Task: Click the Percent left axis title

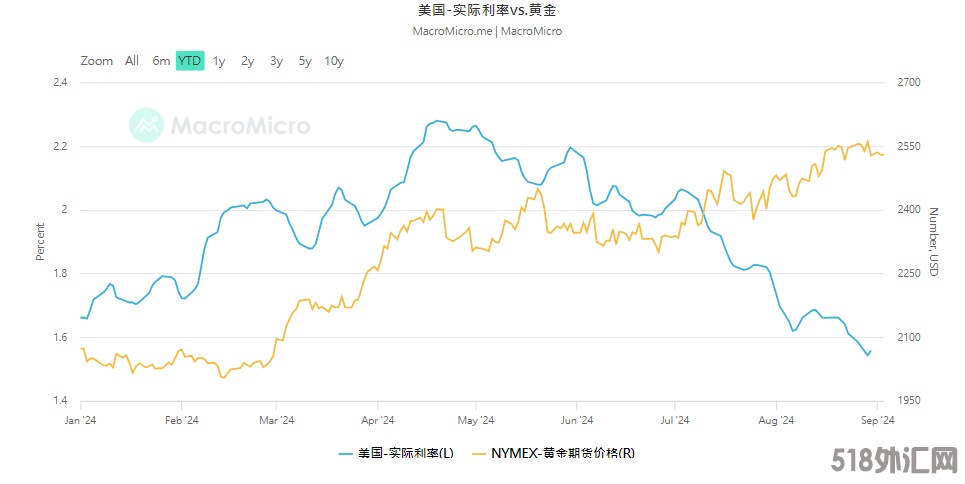Action: tap(40, 241)
